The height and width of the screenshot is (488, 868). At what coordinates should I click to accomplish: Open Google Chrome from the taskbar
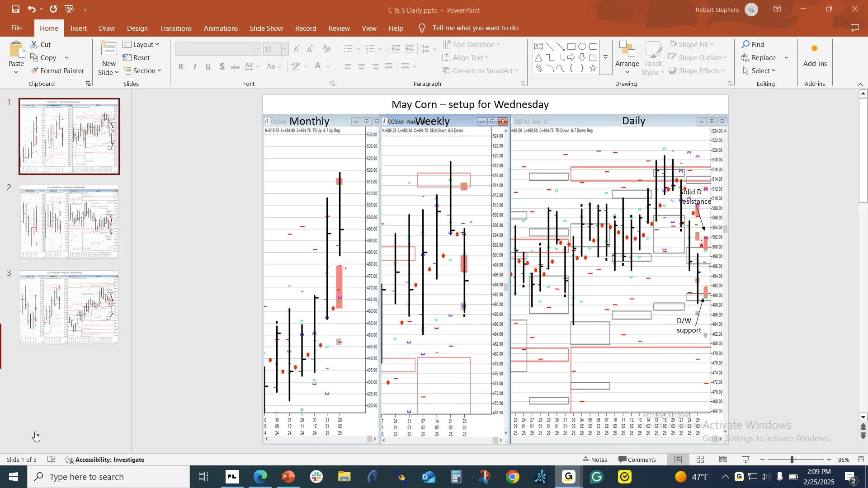(x=512, y=477)
